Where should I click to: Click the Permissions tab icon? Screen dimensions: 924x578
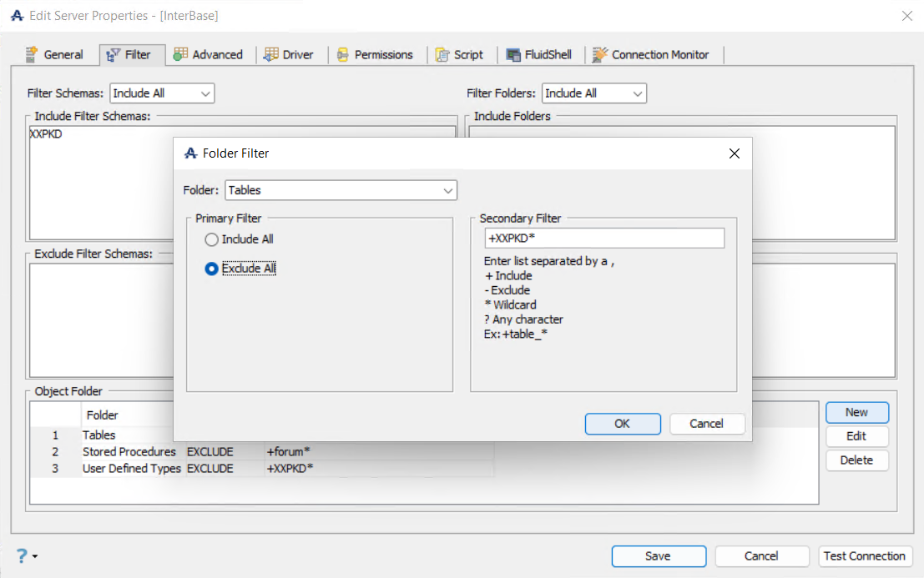pos(343,55)
